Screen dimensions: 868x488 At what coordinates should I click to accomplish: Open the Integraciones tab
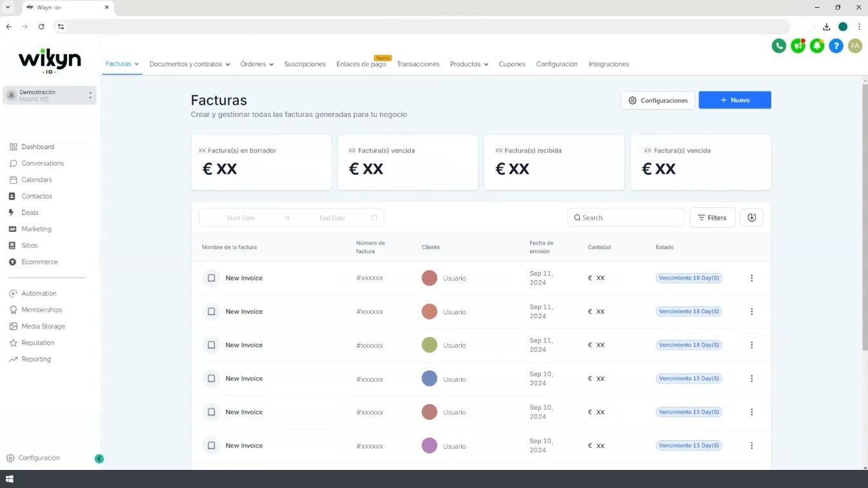tap(609, 64)
